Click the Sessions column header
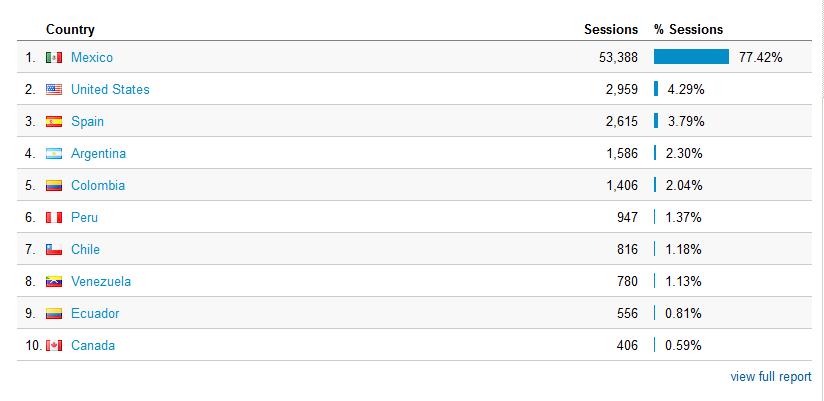The width and height of the screenshot is (824, 401). (x=611, y=29)
